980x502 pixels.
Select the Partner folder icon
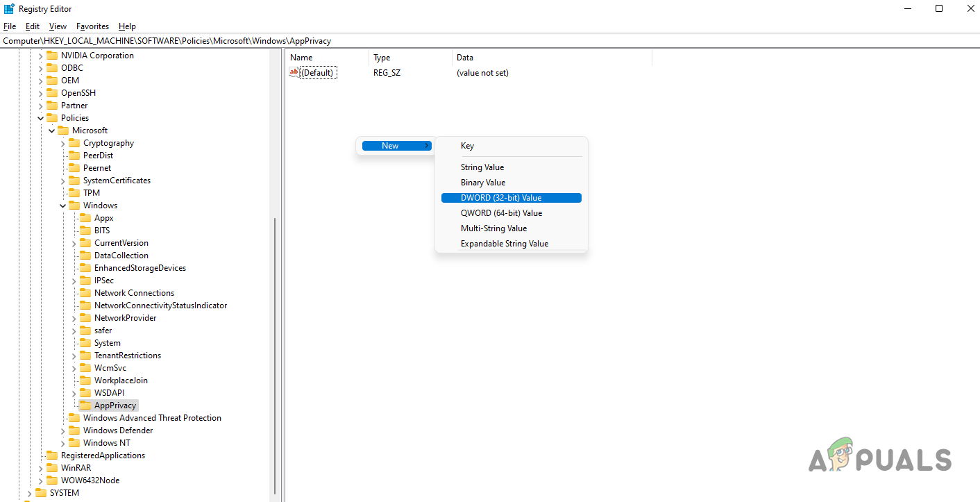click(52, 106)
